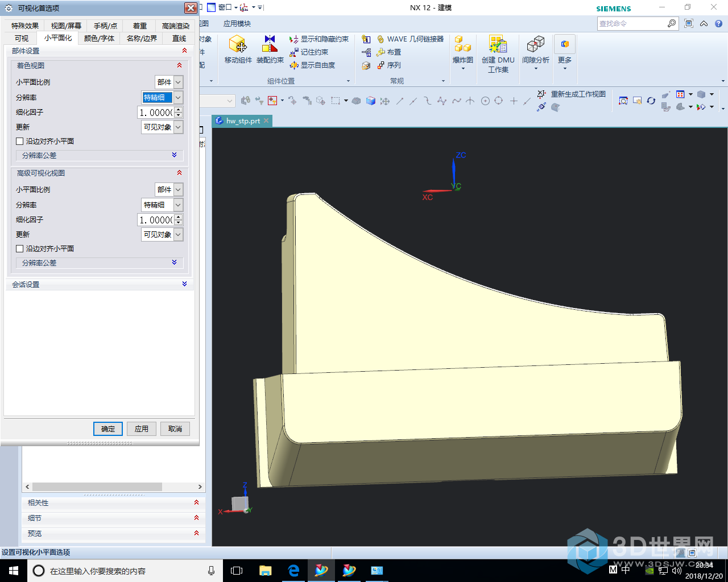Click the Arrangements (布置) icon
Screen dimensions: 728x582
pyautogui.click(x=381, y=52)
